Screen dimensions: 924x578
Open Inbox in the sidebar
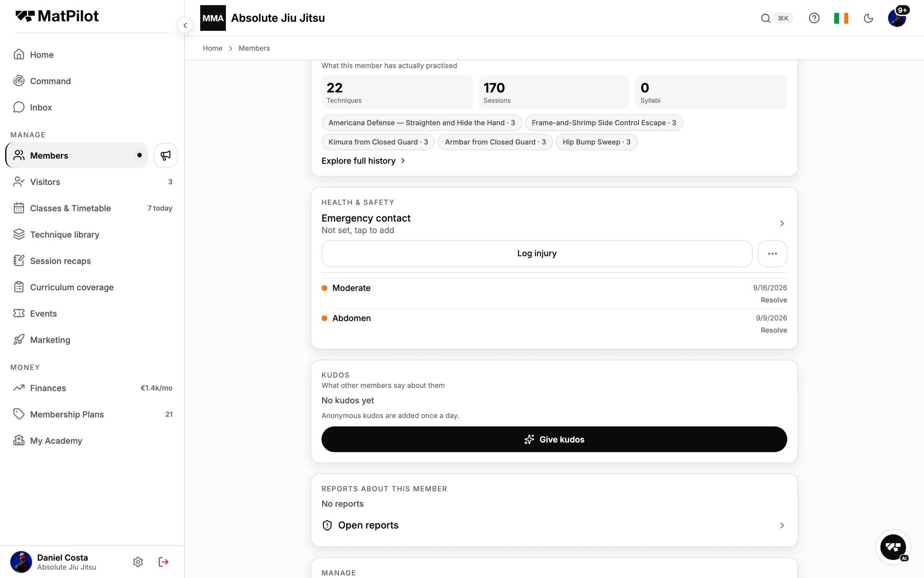coord(92,107)
